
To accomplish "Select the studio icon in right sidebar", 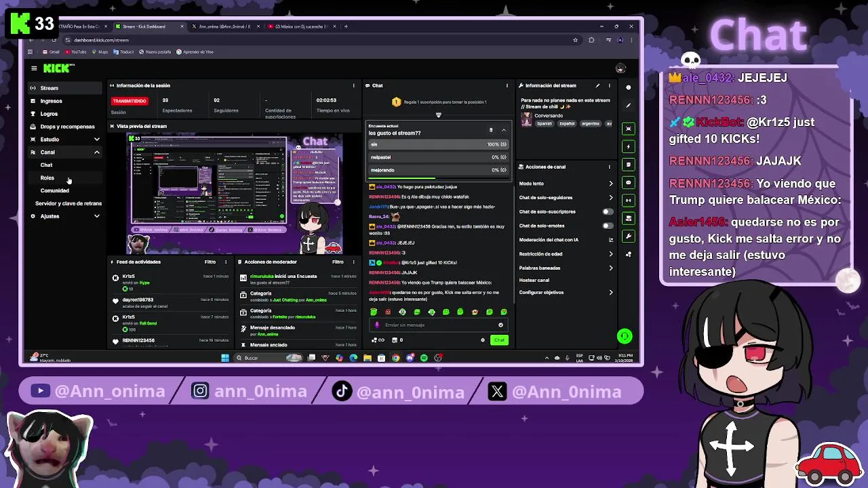I will point(629,129).
